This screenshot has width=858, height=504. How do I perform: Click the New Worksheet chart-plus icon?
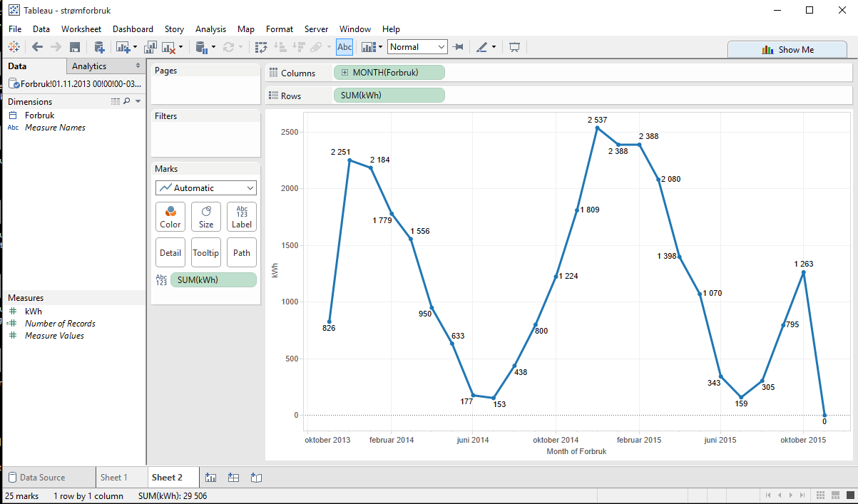(x=123, y=47)
